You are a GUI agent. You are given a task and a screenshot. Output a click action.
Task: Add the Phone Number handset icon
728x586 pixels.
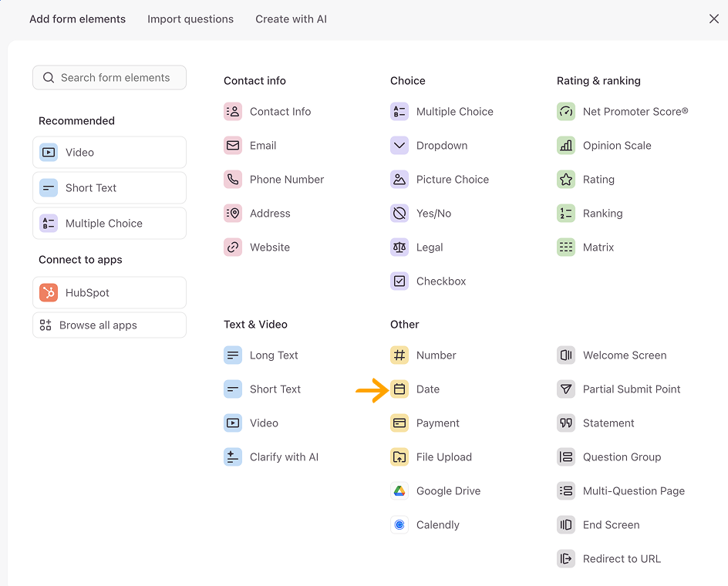233,179
